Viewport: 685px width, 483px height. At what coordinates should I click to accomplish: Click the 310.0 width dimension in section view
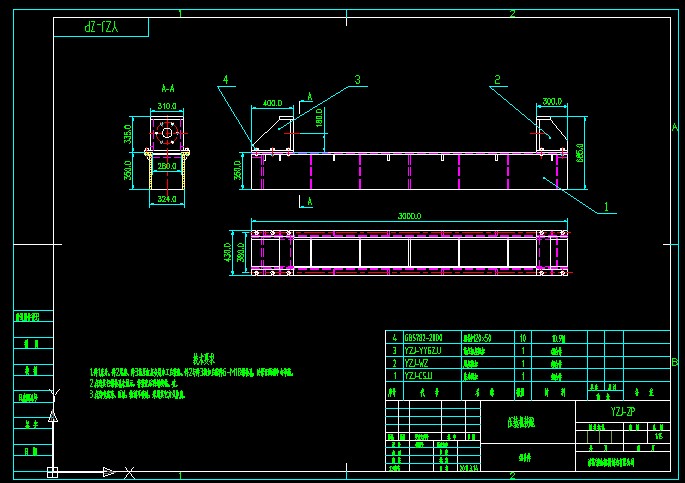coord(166,105)
